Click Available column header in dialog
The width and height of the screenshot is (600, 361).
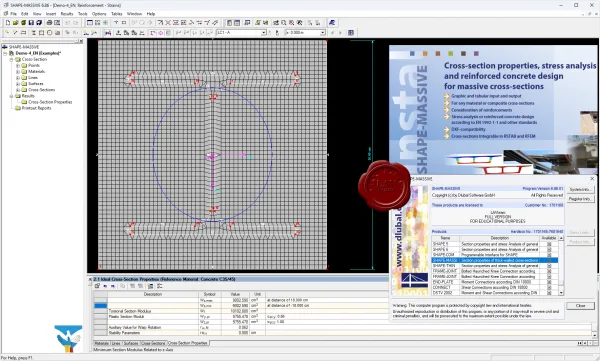click(x=549, y=238)
